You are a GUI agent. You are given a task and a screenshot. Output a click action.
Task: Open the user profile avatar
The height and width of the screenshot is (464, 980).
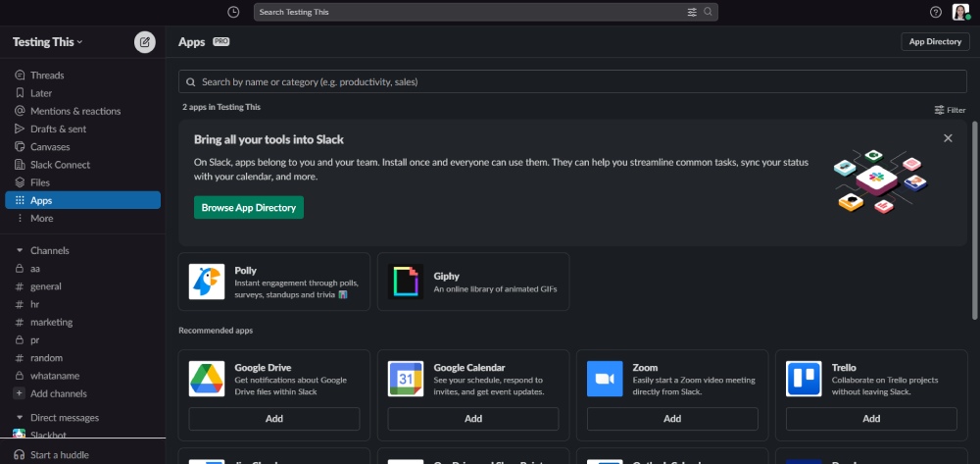point(960,12)
